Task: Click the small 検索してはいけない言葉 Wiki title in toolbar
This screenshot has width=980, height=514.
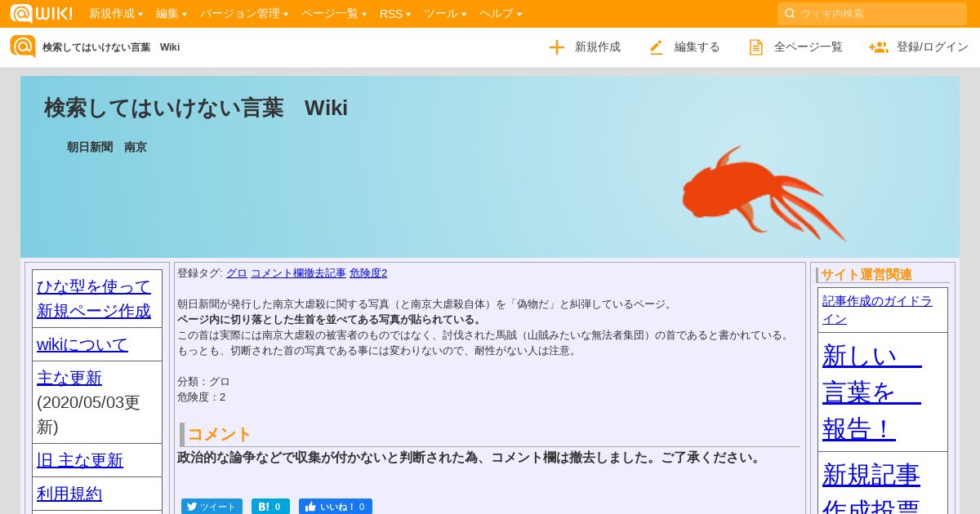Action: (111, 47)
